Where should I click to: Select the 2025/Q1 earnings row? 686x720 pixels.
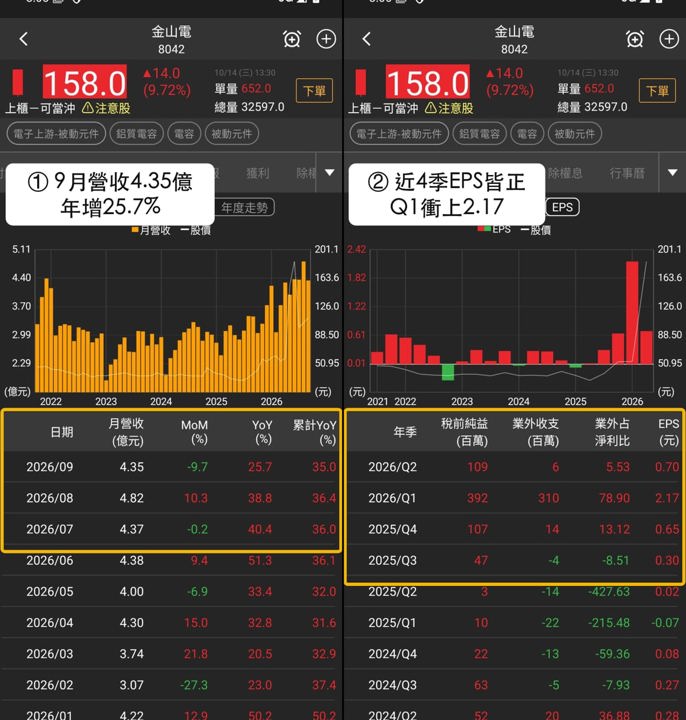[514, 623]
